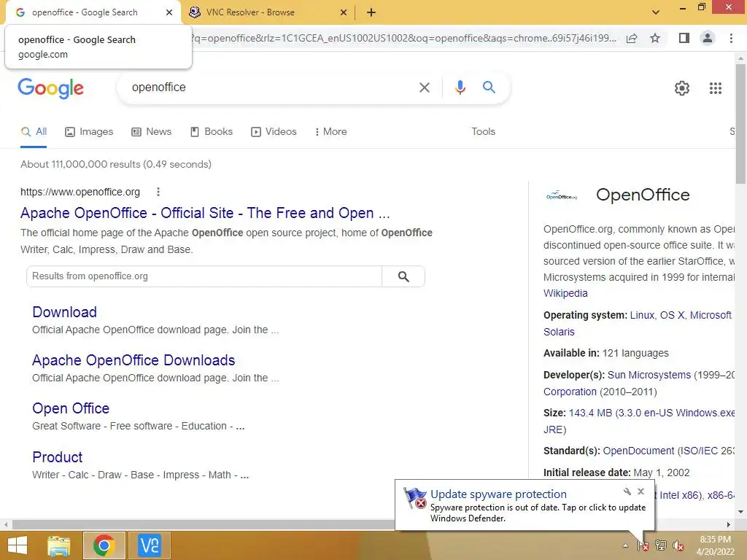Click the vertical page scrollbar thumb

click(740, 124)
